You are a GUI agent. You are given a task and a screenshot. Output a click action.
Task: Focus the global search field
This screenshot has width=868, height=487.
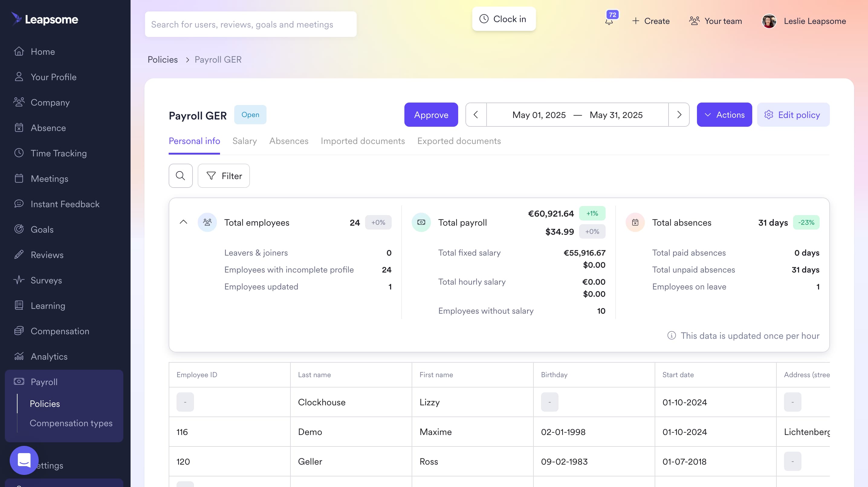[250, 24]
